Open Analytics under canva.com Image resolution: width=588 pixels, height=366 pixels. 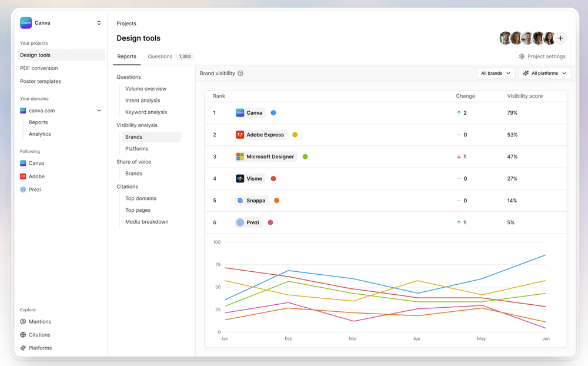(40, 134)
